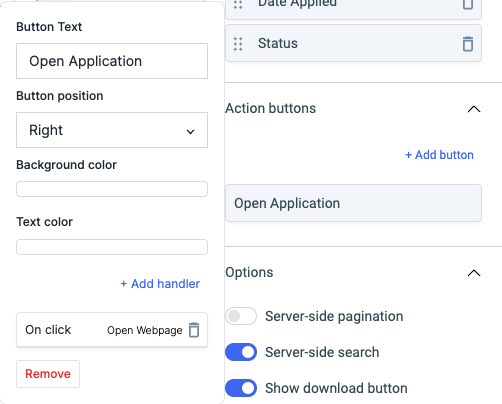Click the red Remove button
This screenshot has height=404, width=502.
click(x=48, y=374)
